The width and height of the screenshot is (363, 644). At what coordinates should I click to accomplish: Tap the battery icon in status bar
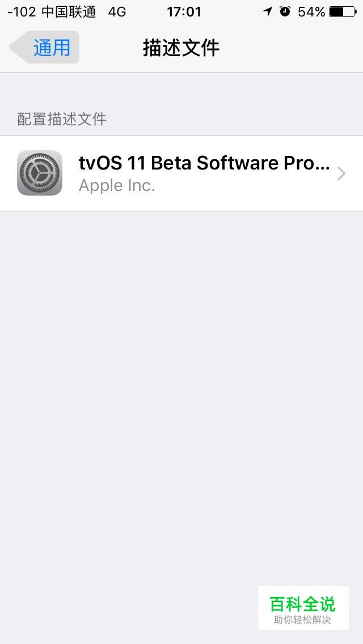(343, 12)
